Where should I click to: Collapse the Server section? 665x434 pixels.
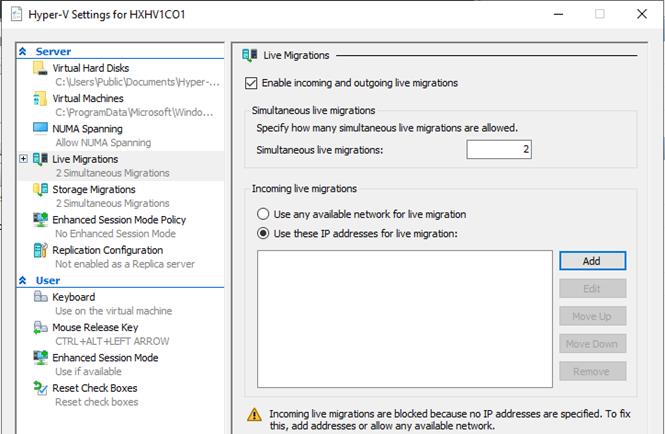coord(22,51)
